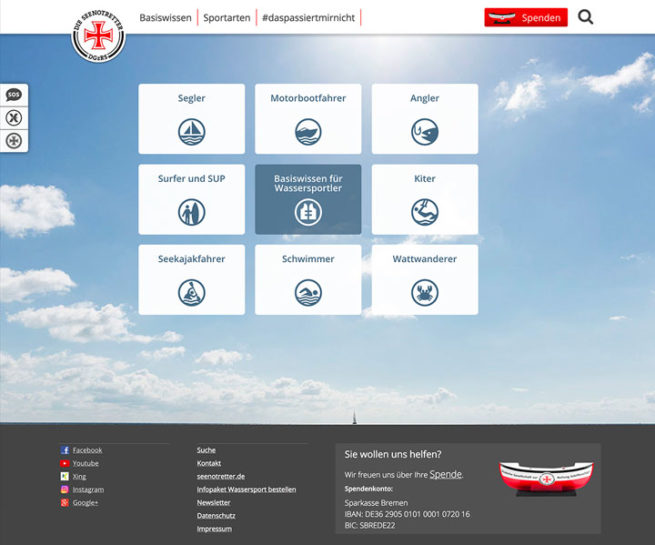This screenshot has height=545, width=655.
Task: Open the #daspassiertmirnicht menu item
Action: tap(308, 18)
